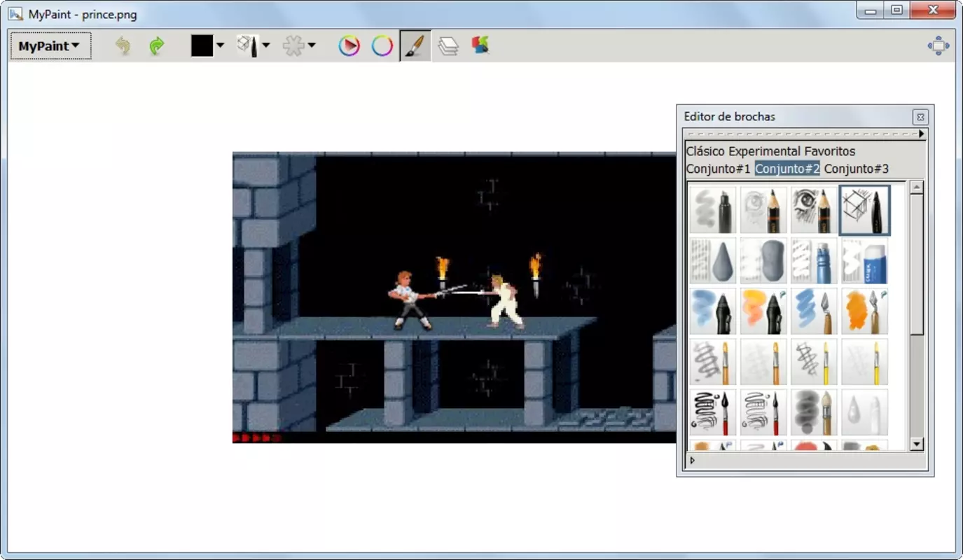Expand the triangle at brush panel bottom
Viewport: 963px width, 560px height.
693,461
